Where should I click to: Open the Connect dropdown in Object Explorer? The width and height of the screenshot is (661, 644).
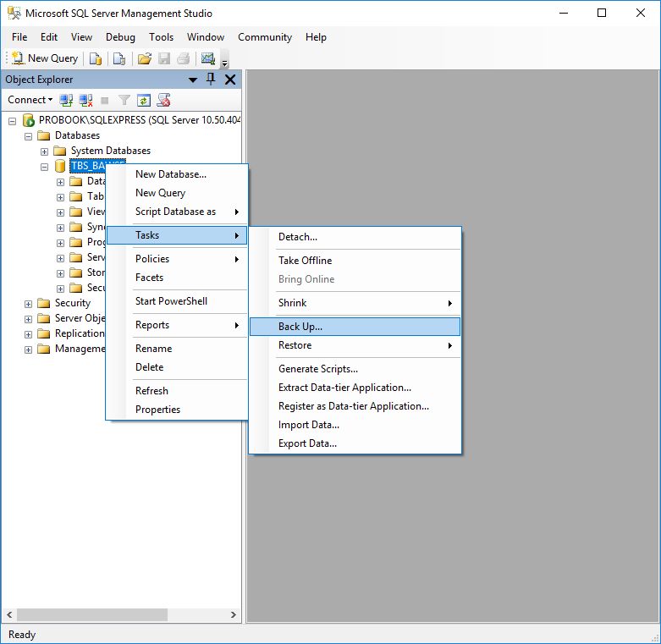click(x=30, y=100)
